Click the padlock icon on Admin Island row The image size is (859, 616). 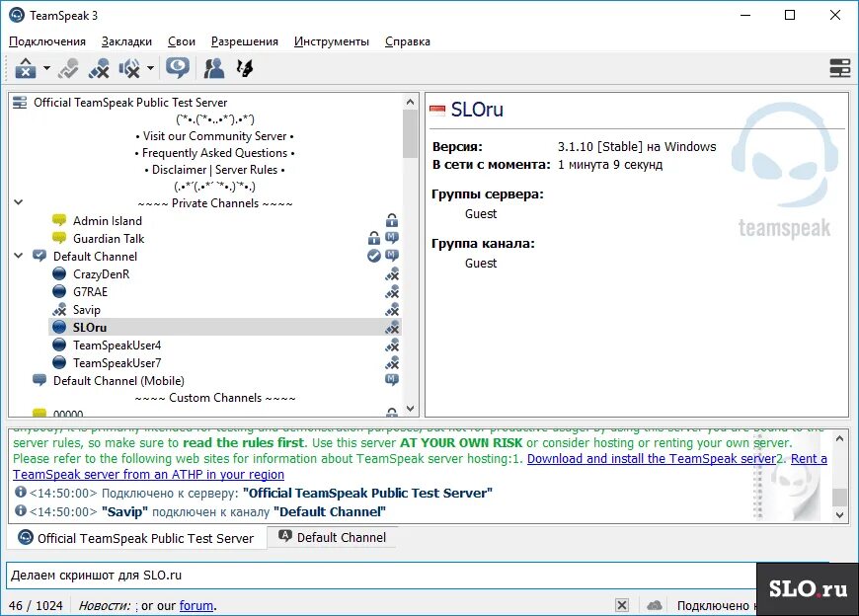point(392,220)
